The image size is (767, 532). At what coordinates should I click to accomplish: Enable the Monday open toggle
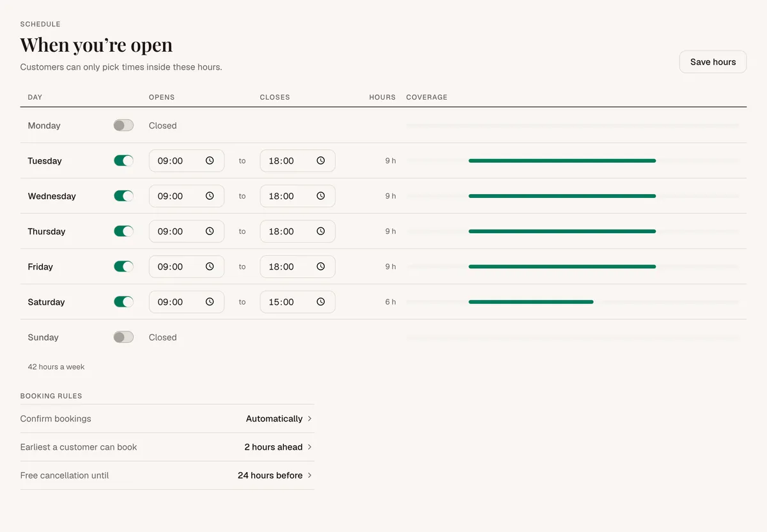click(123, 126)
